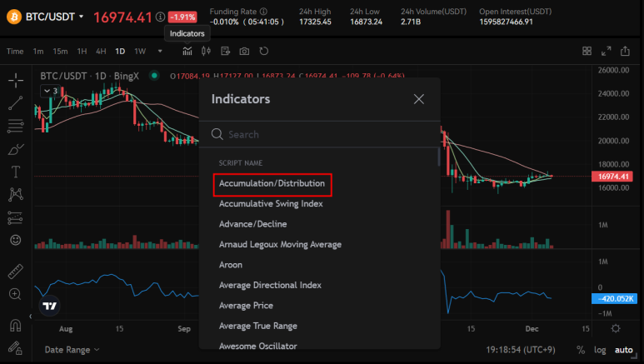Image resolution: width=644 pixels, height=364 pixels.
Task: Click the zoom in magnifier tool
Action: 15,294
